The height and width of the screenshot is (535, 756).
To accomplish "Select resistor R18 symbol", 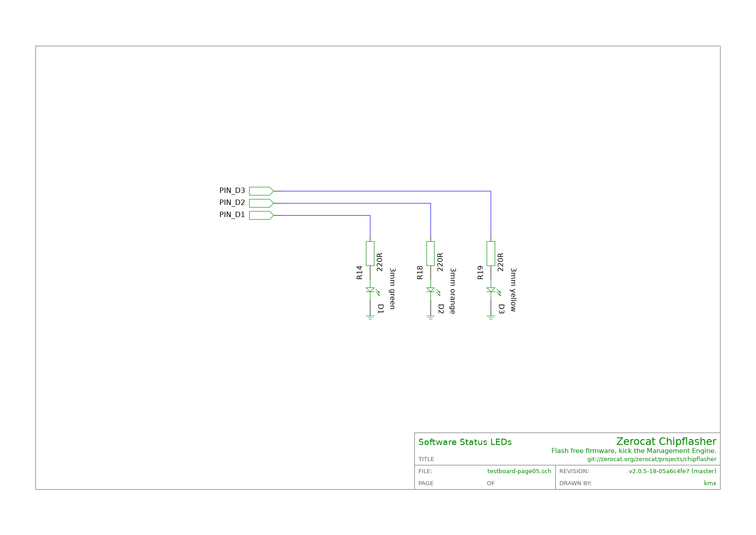I will [x=431, y=253].
